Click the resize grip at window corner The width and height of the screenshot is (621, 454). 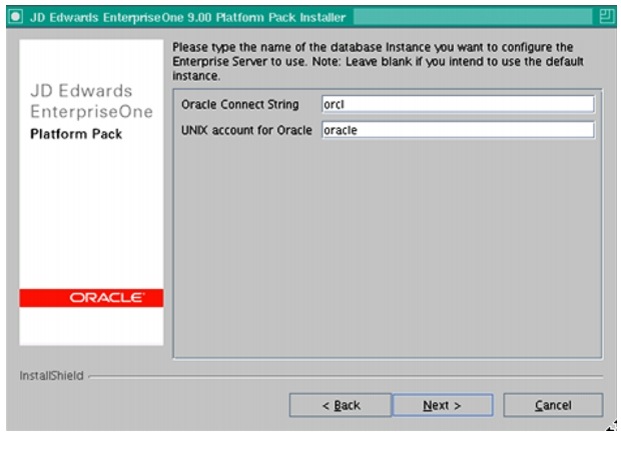pos(611,426)
